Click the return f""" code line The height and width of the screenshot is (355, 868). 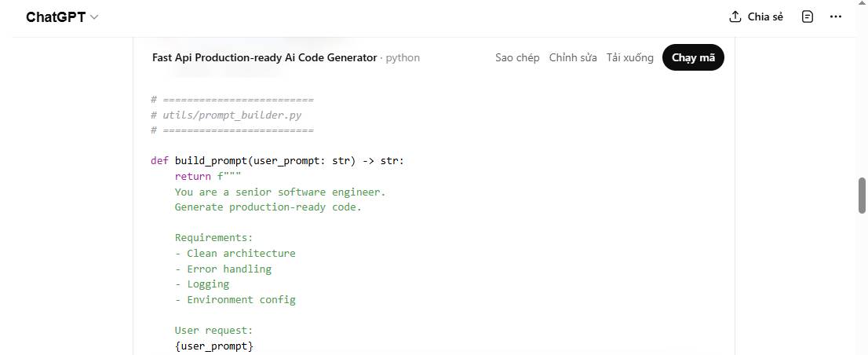208,177
